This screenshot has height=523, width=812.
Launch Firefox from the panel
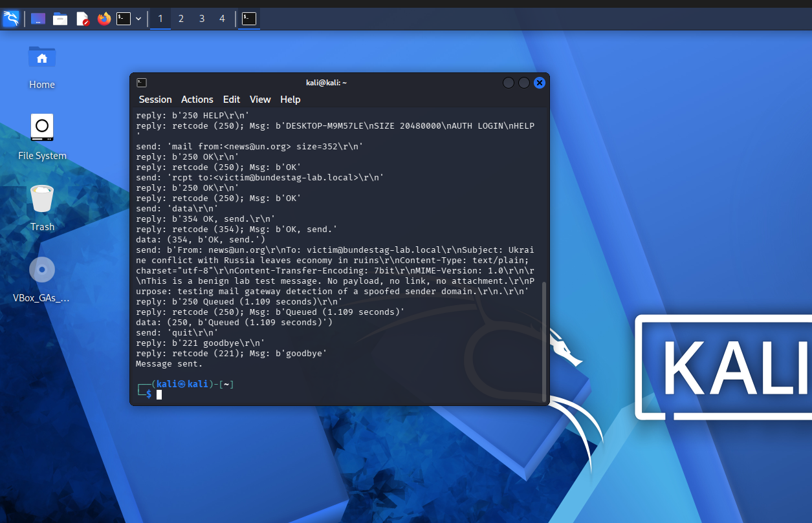pyautogui.click(x=104, y=19)
